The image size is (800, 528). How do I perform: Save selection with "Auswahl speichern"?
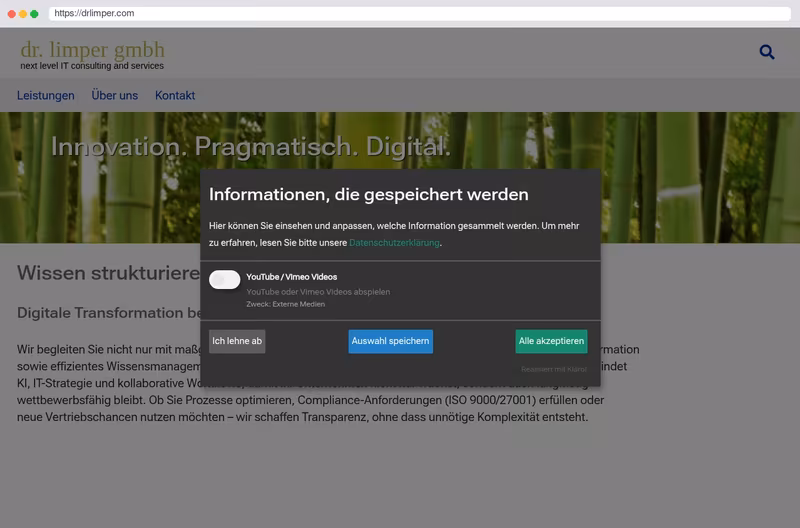click(390, 341)
